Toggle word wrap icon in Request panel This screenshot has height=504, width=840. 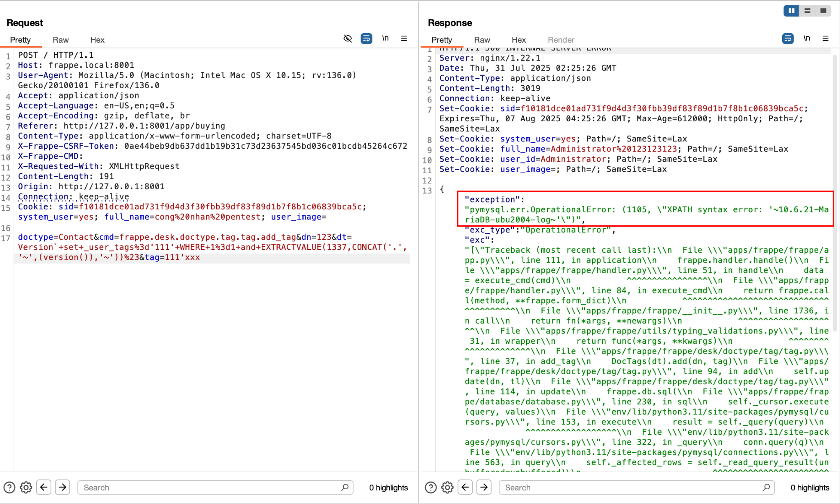[366, 39]
